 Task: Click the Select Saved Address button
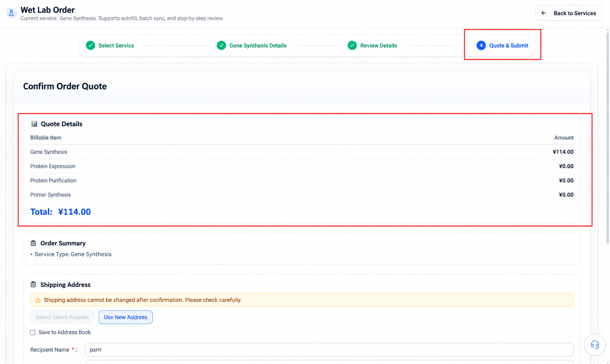point(62,317)
